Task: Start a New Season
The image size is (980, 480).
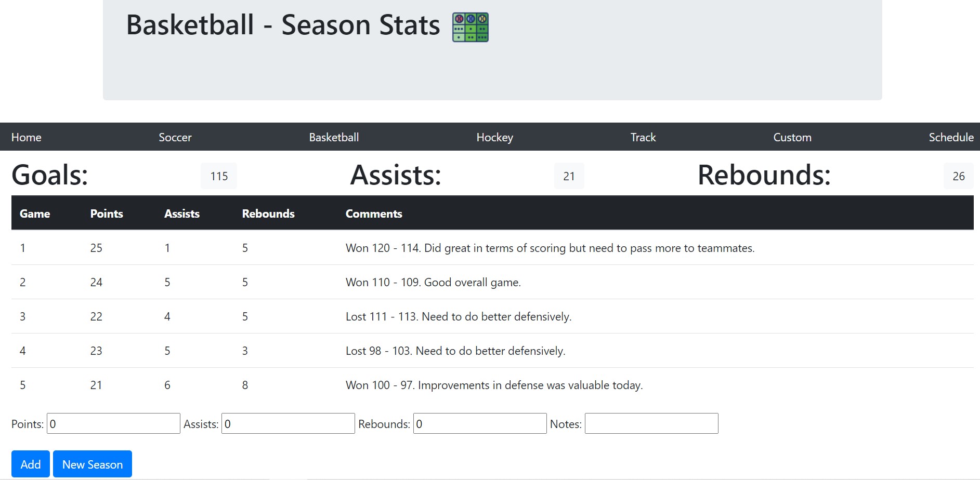Action: coord(92,463)
